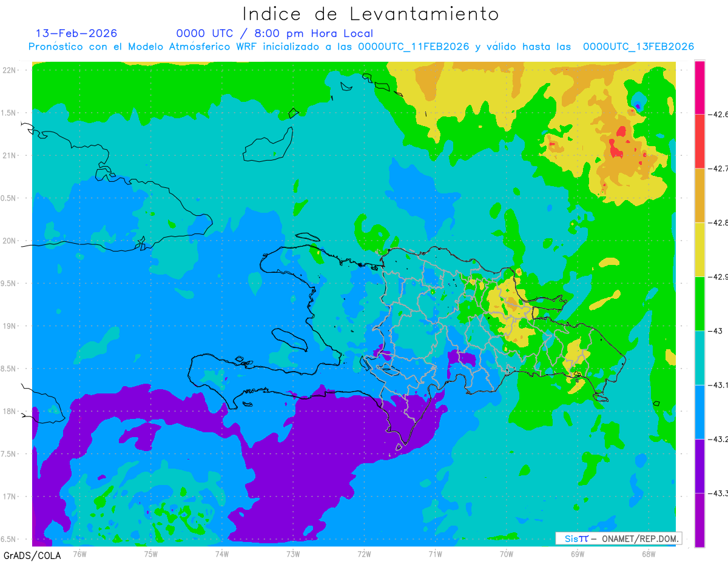Click the '22N' latitude axis label
The image size is (728, 562).
pyautogui.click(x=8, y=70)
